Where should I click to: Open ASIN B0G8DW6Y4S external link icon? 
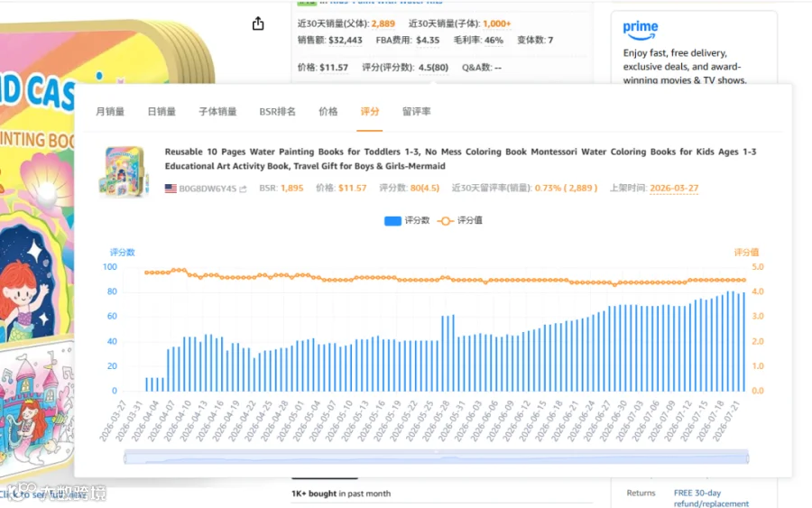tap(243, 189)
